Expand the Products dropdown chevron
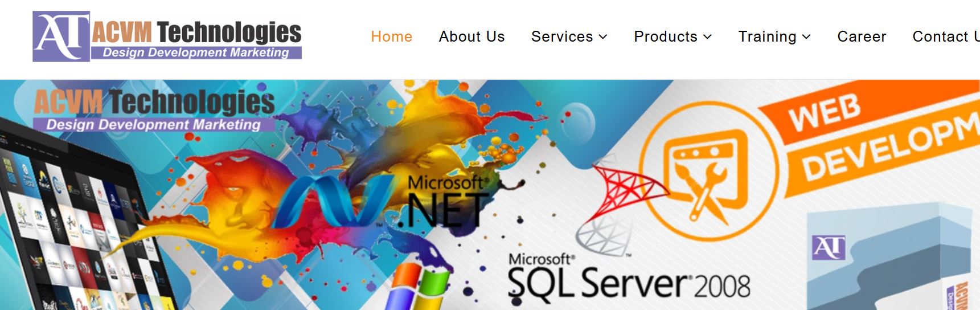This screenshot has width=980, height=310. 707,37
